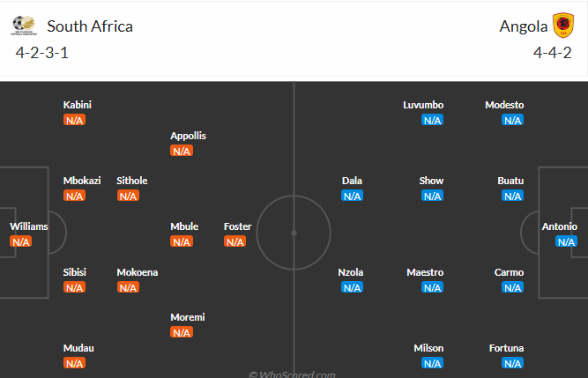Select Angola midfielder Show
588x378 pixels.
tap(431, 181)
